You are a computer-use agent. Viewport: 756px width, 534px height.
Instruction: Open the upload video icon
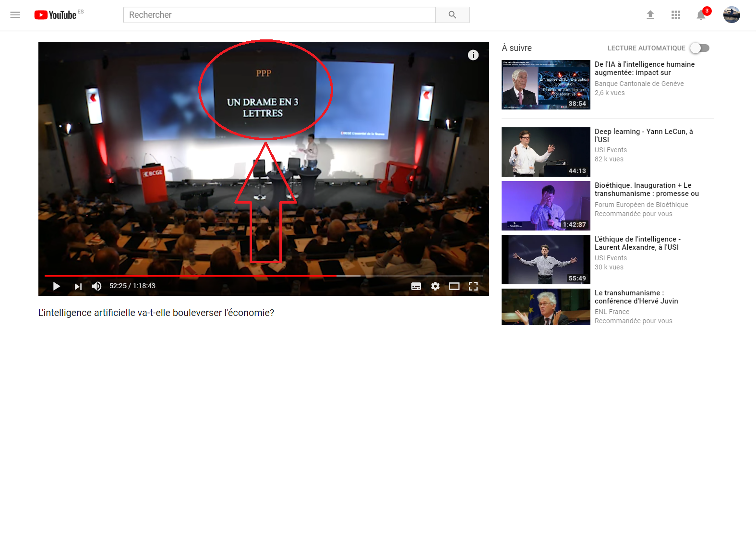coord(650,15)
